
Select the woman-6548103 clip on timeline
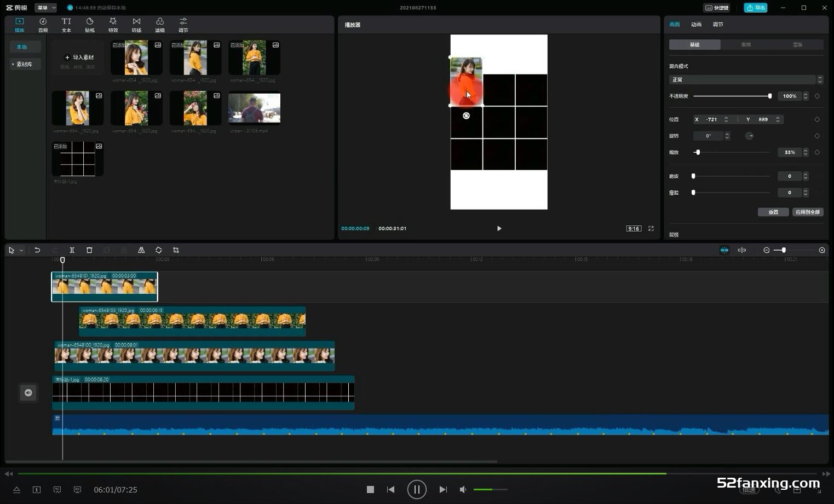pyautogui.click(x=192, y=321)
